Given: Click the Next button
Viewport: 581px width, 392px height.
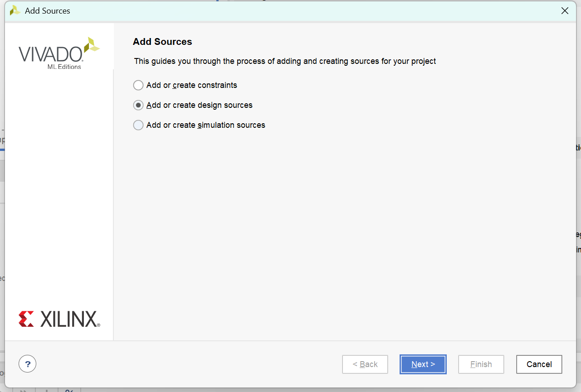Looking at the screenshot, I should pyautogui.click(x=423, y=364).
